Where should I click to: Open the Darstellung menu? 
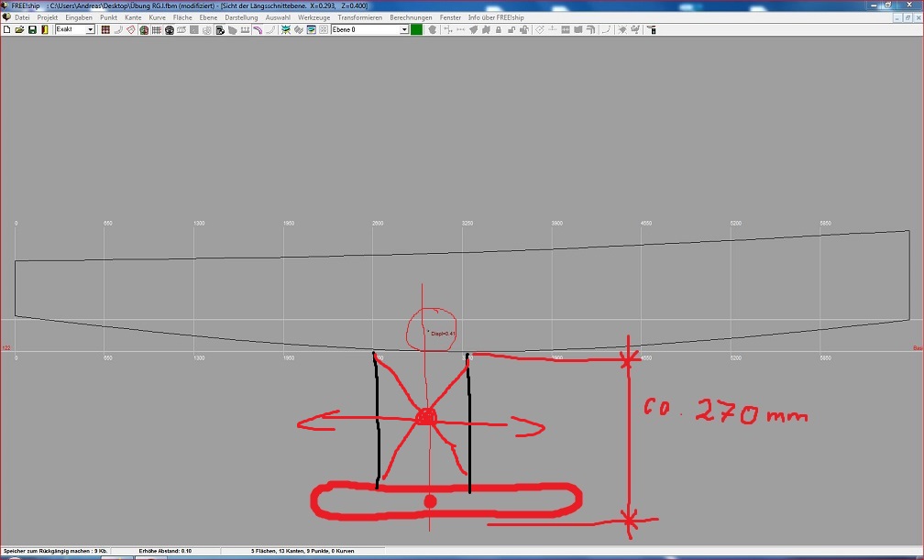(x=241, y=17)
